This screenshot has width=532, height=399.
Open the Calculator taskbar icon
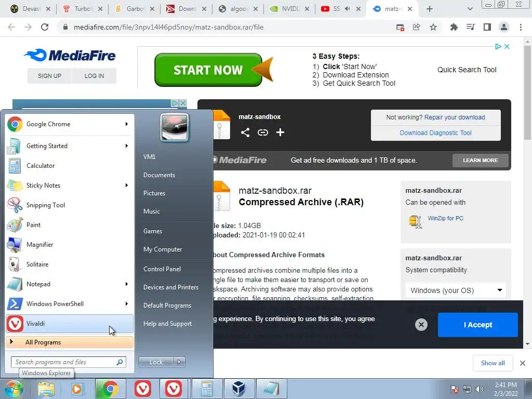pyautogui.click(x=207, y=389)
